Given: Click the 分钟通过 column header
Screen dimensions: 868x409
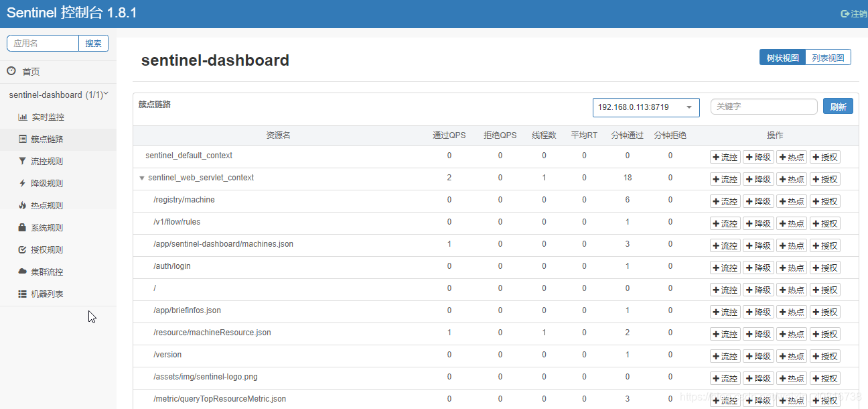Looking at the screenshot, I should click(x=628, y=135).
